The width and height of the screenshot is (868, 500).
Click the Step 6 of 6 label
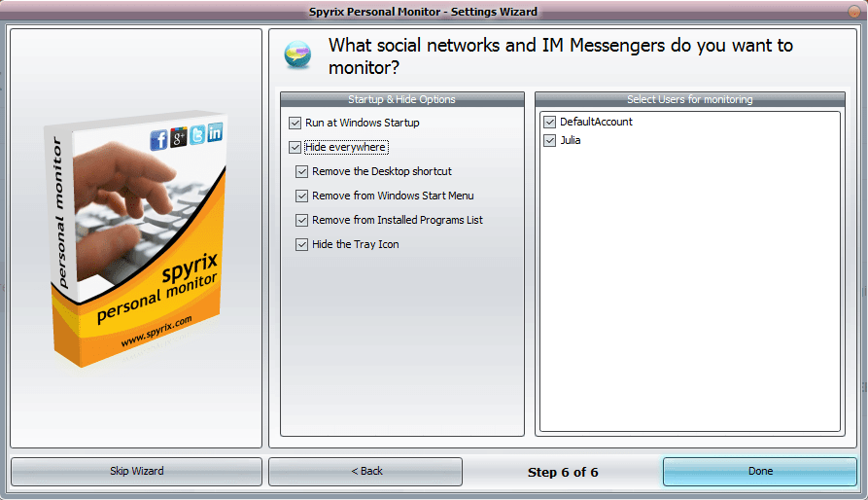(x=563, y=473)
